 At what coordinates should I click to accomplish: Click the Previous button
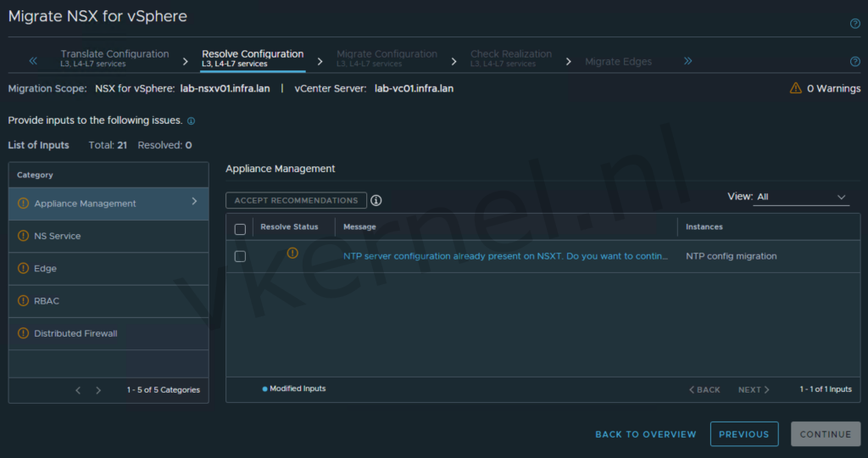click(x=744, y=434)
